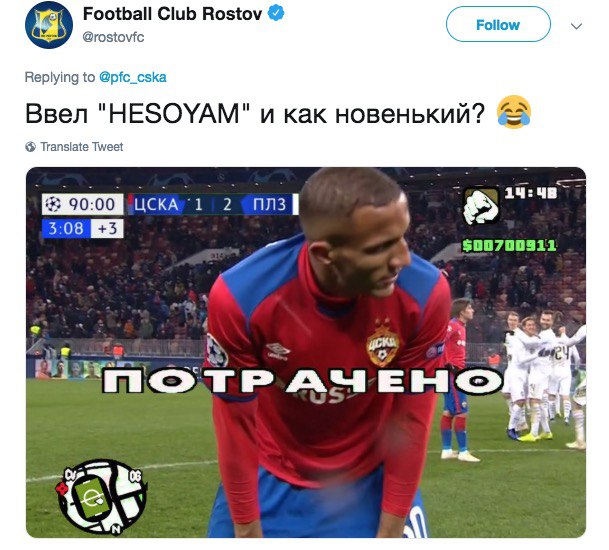
Task: Click the Champions League ball logo scoreboard
Action: [x=53, y=204]
